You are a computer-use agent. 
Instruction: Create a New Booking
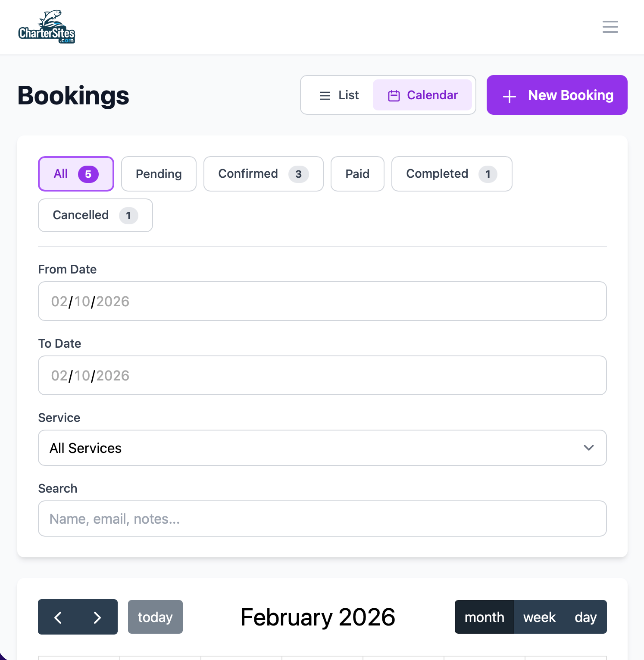point(556,95)
